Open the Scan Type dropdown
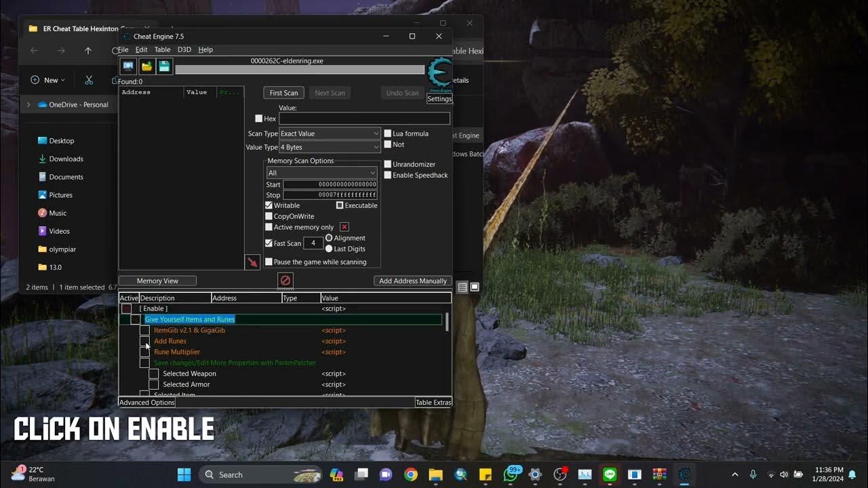Image resolution: width=868 pixels, height=488 pixels. 330,134
